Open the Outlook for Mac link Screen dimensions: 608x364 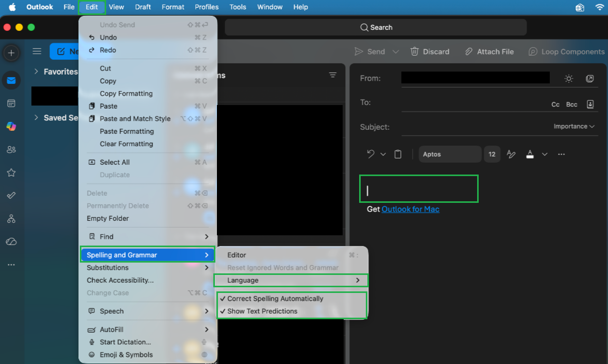[x=410, y=209]
